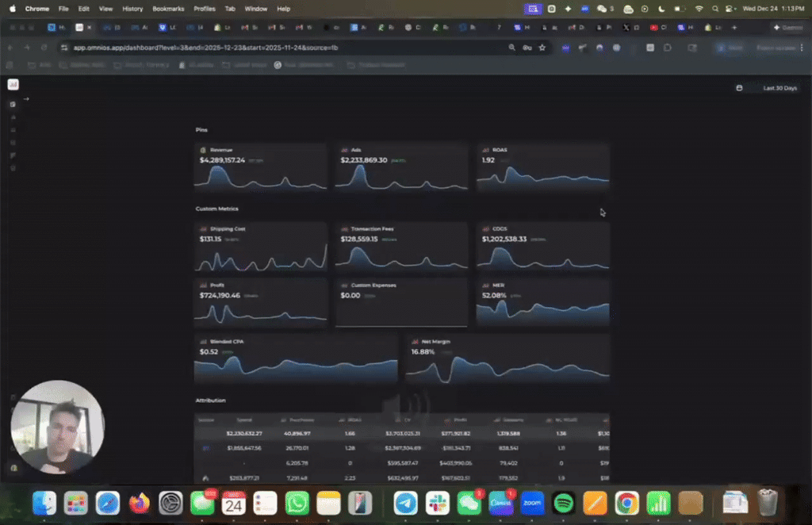This screenshot has height=525, width=812.
Task: Click the MER value 52.08%
Action: coord(494,295)
